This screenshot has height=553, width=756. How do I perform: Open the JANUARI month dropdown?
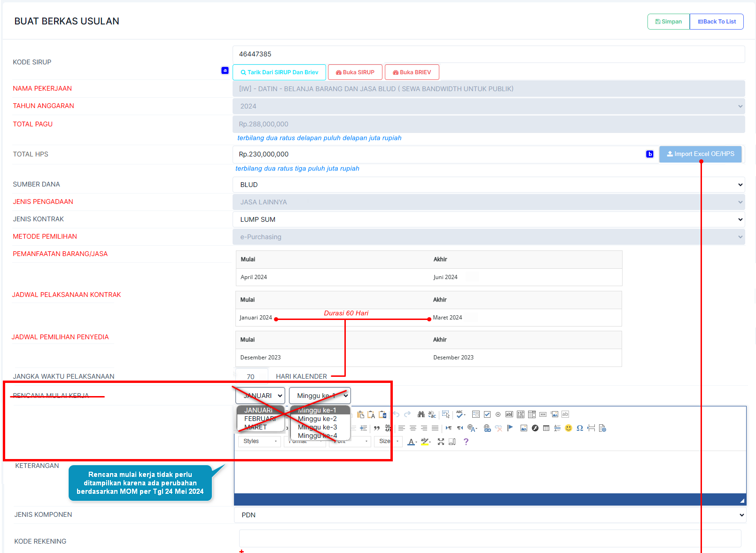click(x=260, y=396)
